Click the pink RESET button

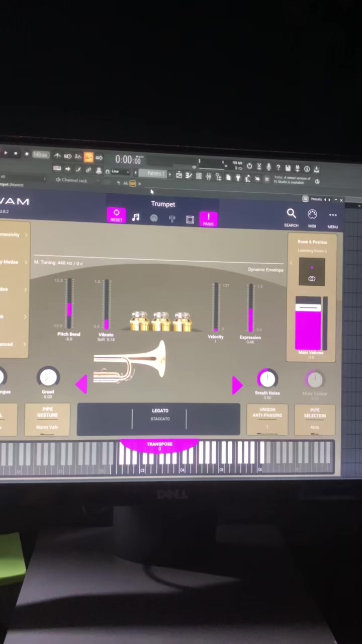pos(116,215)
